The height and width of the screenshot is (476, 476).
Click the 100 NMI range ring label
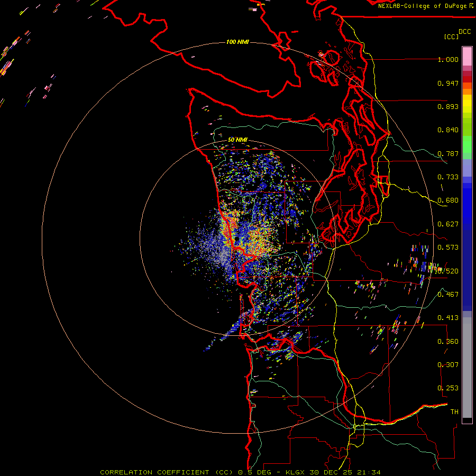[x=237, y=42]
